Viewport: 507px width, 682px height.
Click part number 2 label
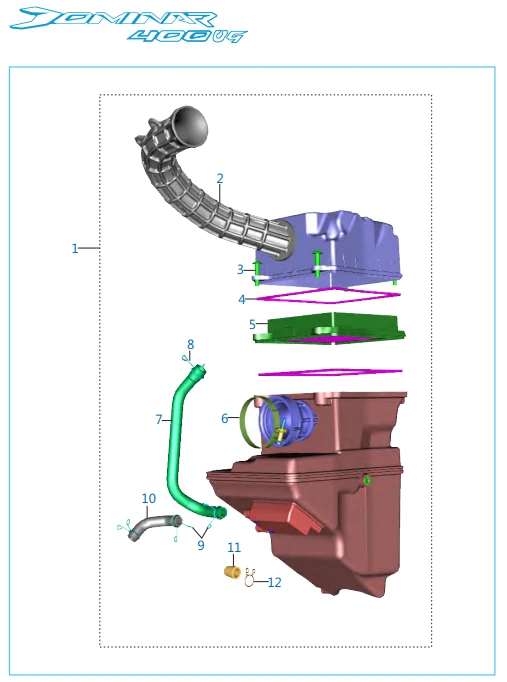click(x=220, y=178)
